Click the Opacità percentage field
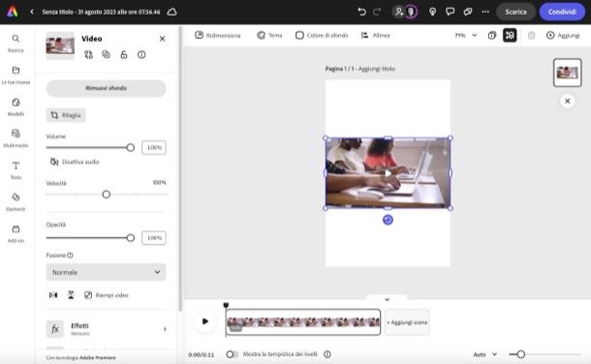The height and width of the screenshot is (364, 591). click(154, 238)
